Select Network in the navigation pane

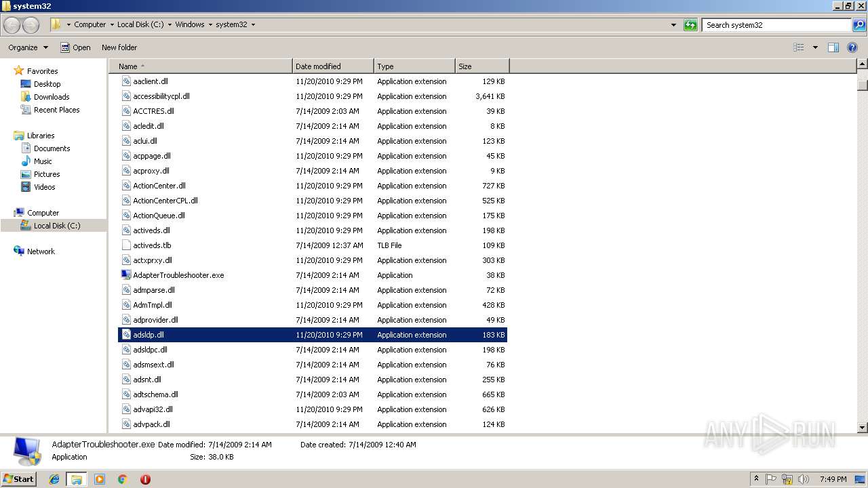coord(41,251)
